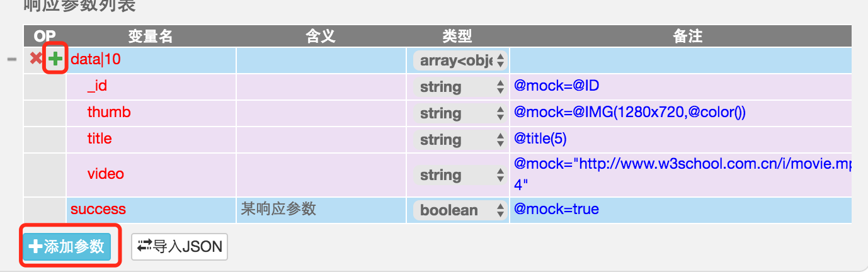Edit the video variable name

click(x=151, y=174)
